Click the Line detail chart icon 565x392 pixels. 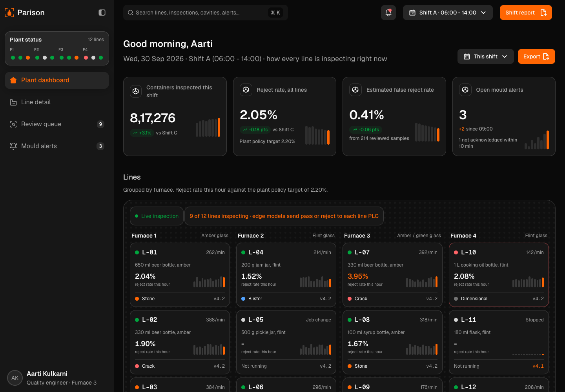[13, 102]
